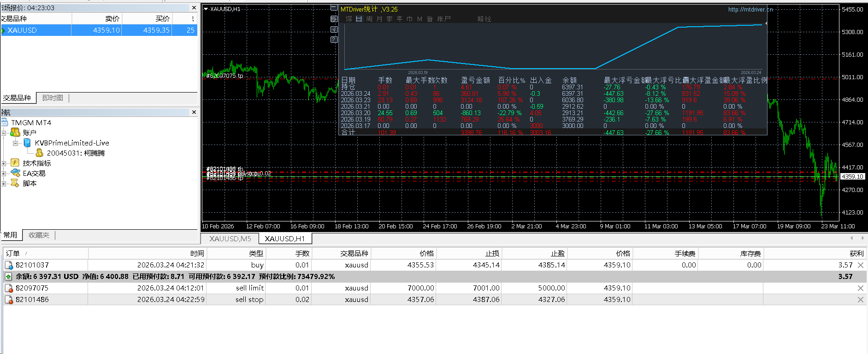Image resolution: width=868 pixels, height=354 pixels.
Task: Close the buy order 82101037
Action: 860,265
